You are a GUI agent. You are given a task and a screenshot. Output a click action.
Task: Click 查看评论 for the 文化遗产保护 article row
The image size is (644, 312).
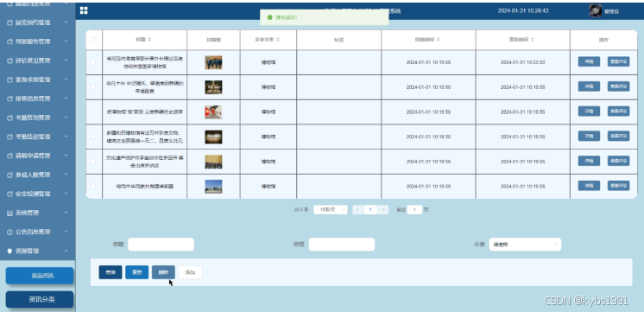point(619,161)
